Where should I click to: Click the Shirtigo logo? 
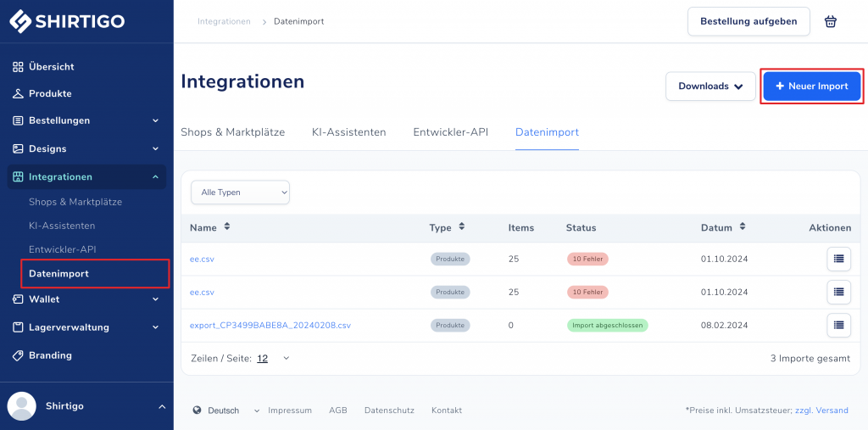point(67,21)
